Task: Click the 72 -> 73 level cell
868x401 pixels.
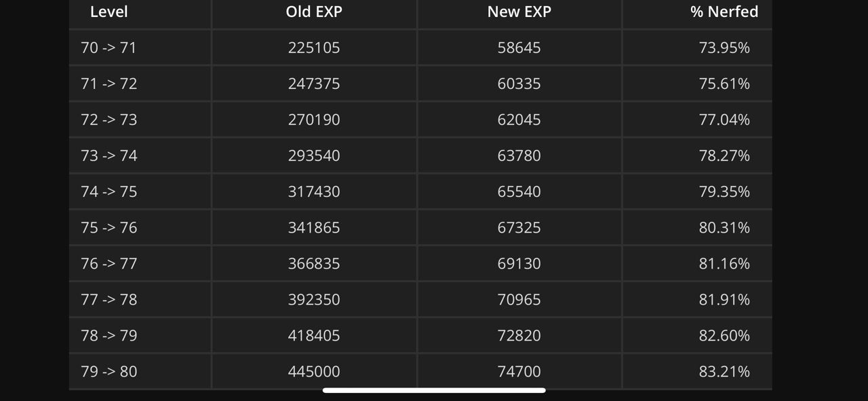Action: click(108, 119)
